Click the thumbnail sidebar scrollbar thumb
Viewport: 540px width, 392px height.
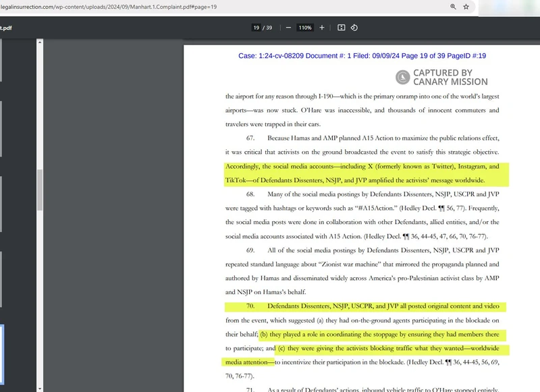pyautogui.click(x=40, y=190)
